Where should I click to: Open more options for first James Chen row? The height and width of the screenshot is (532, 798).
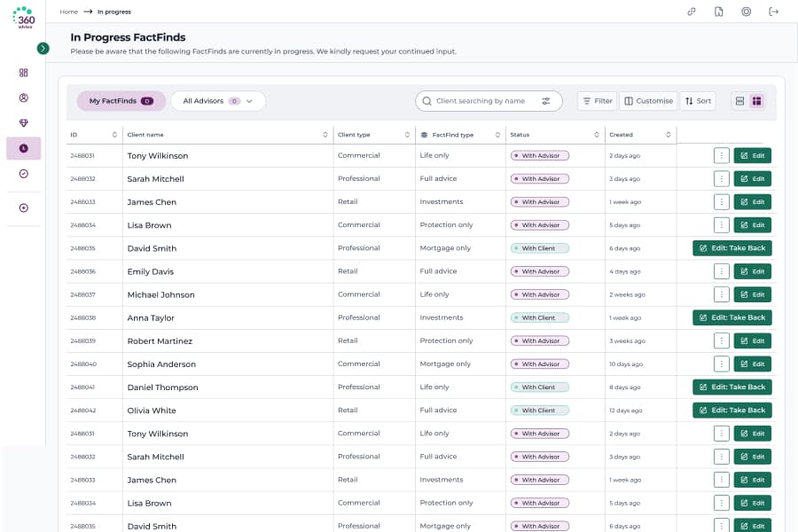(x=721, y=202)
